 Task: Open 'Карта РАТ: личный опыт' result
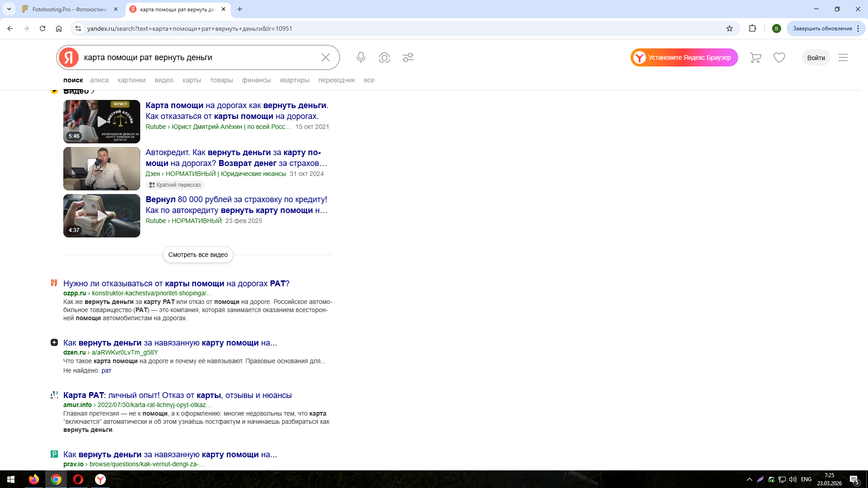pyautogui.click(x=178, y=395)
